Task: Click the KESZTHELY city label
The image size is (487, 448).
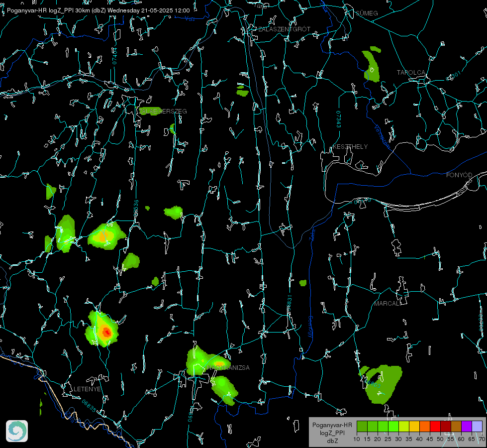Action: pos(350,146)
